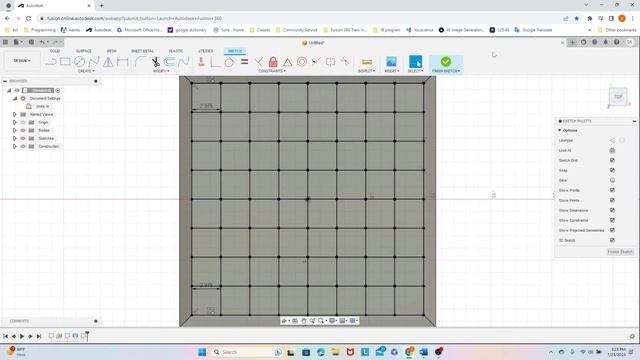Click the green Finish Sketch checkmark

tap(446, 62)
